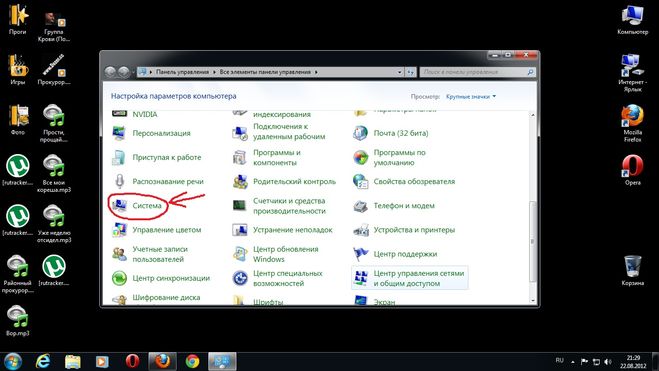Image resolution: width=659 pixels, height=371 pixels.
Task: Click the Шифрование диска link
Action: (166, 297)
